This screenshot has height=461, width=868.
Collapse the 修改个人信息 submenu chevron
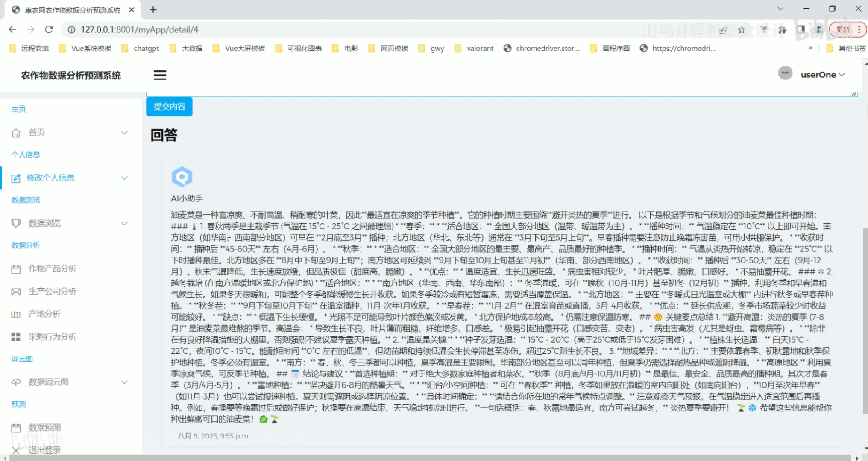click(x=124, y=178)
